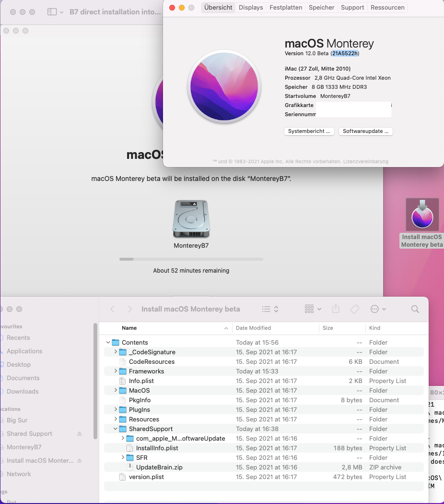Open the ellipsis Action menu in Finder
This screenshot has height=504, width=444.
pyautogui.click(x=378, y=309)
